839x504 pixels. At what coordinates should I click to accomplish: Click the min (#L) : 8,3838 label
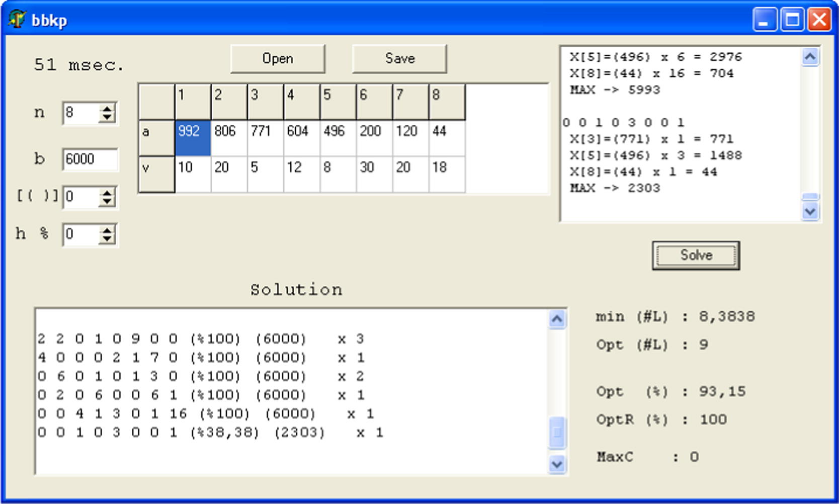[x=676, y=316]
